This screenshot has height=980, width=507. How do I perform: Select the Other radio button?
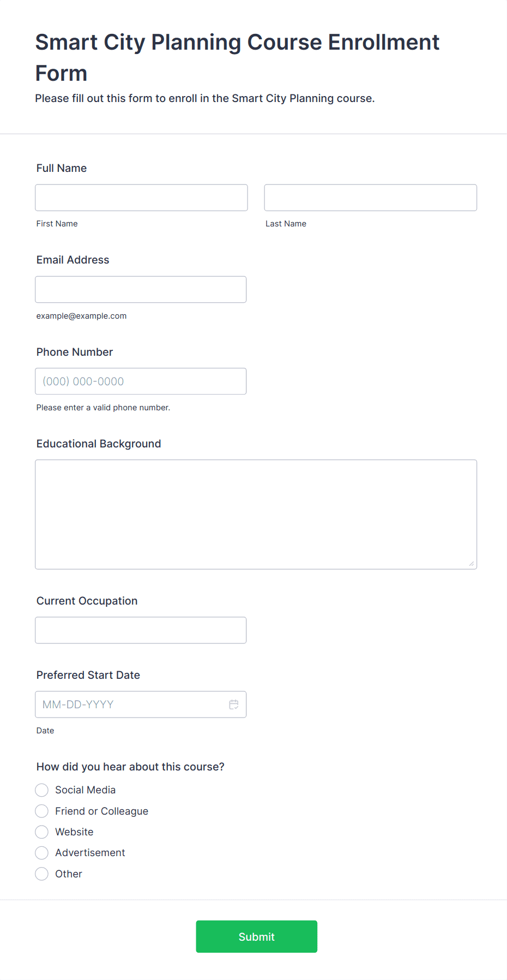(42, 874)
